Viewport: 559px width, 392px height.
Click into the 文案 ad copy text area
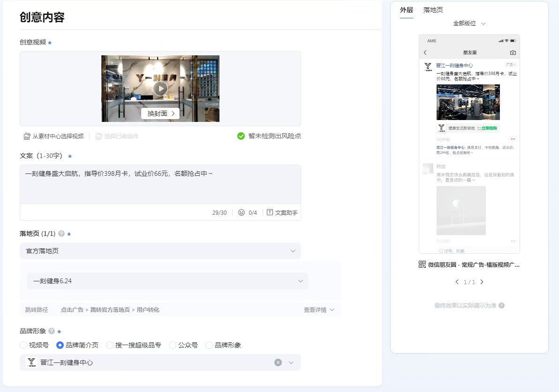pyautogui.click(x=160, y=184)
